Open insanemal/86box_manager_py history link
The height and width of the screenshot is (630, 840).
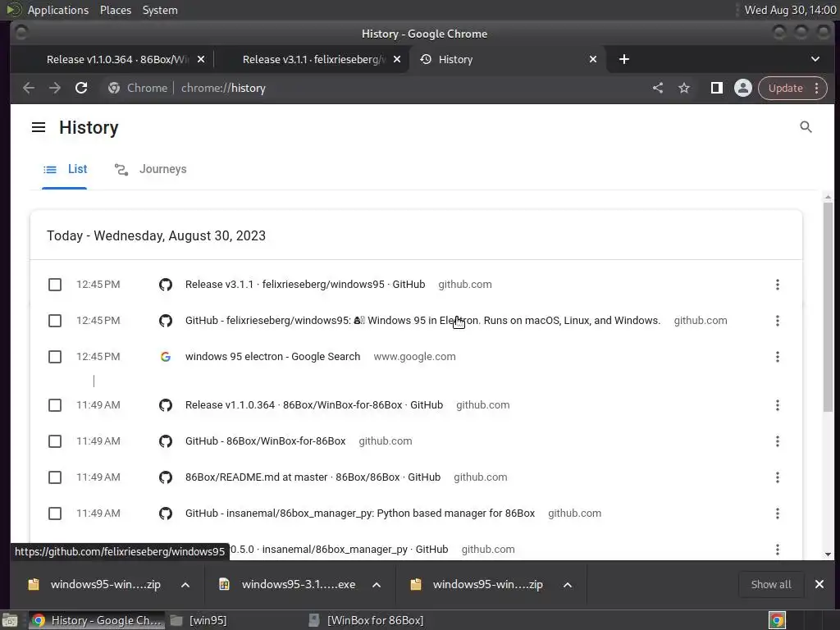pos(360,514)
